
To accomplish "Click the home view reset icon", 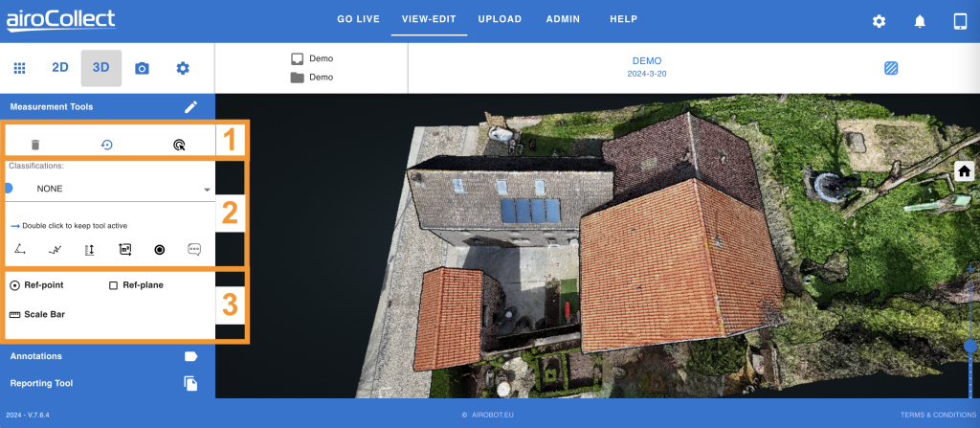I will click(965, 170).
